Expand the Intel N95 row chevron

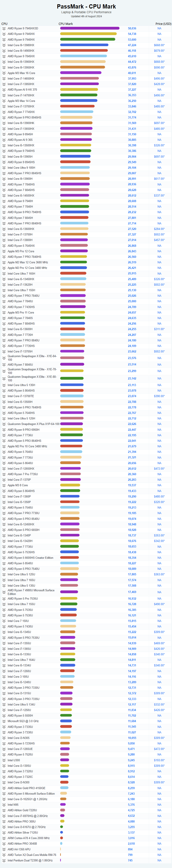(x=4, y=805)
